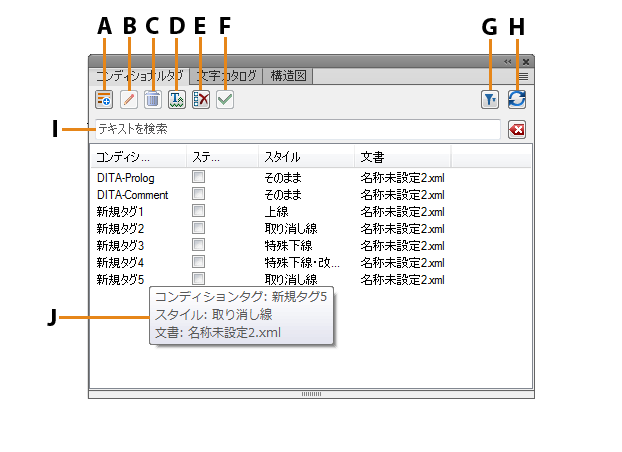This screenshot has width=622, height=452.
Task: Click the green checkmark apply icon
Action: [x=225, y=99]
